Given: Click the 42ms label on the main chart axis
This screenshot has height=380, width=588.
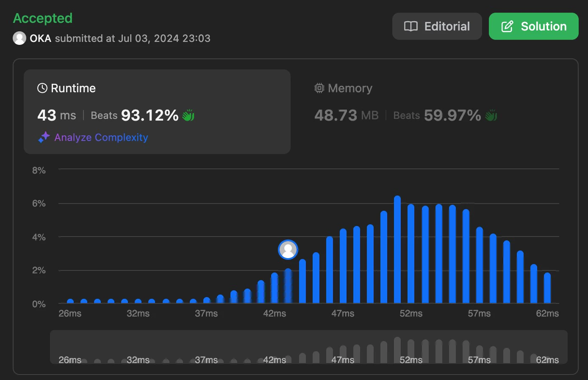Looking at the screenshot, I should click(275, 314).
